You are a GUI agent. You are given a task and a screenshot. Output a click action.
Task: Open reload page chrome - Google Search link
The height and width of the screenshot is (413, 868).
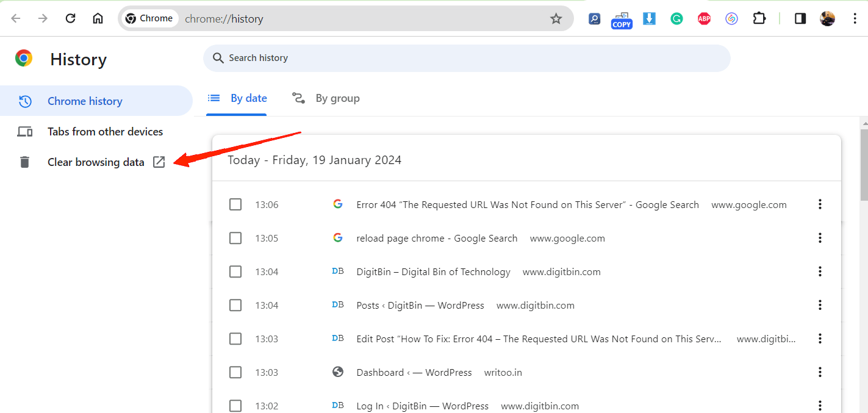click(437, 239)
